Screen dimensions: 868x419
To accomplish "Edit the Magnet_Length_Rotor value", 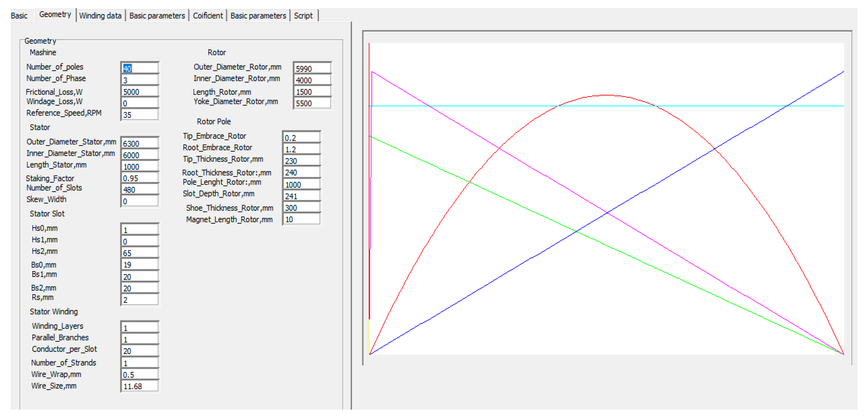I will click(301, 219).
